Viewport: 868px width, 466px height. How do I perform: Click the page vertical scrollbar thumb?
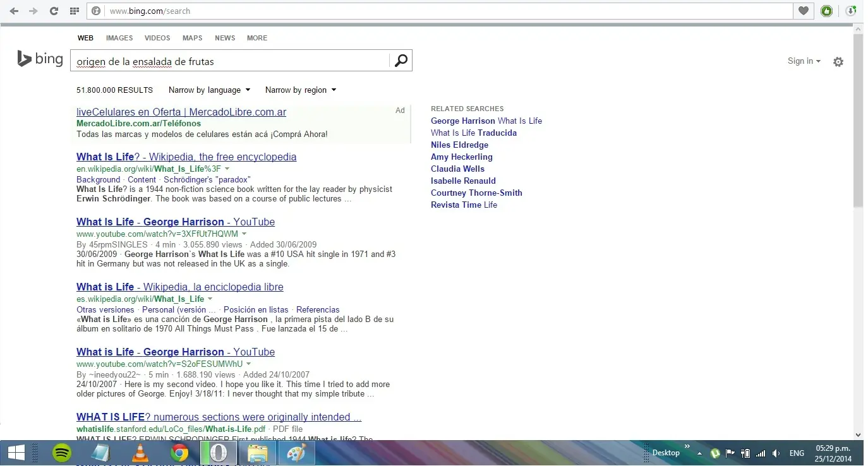point(857,120)
